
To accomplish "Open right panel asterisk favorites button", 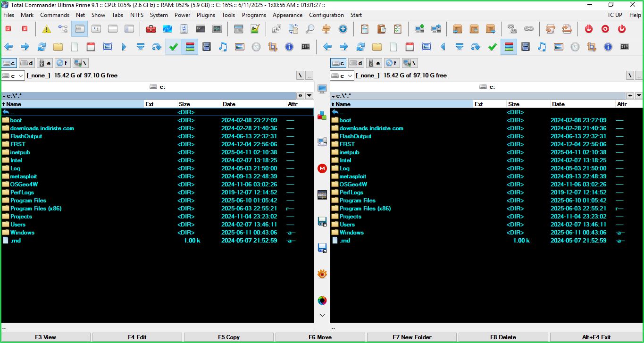I will [x=629, y=96].
